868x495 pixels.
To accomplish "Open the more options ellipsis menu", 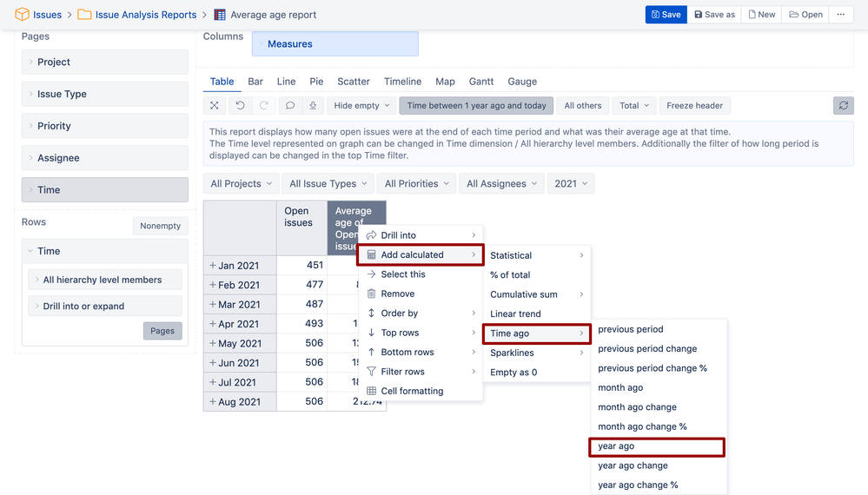I will click(841, 15).
